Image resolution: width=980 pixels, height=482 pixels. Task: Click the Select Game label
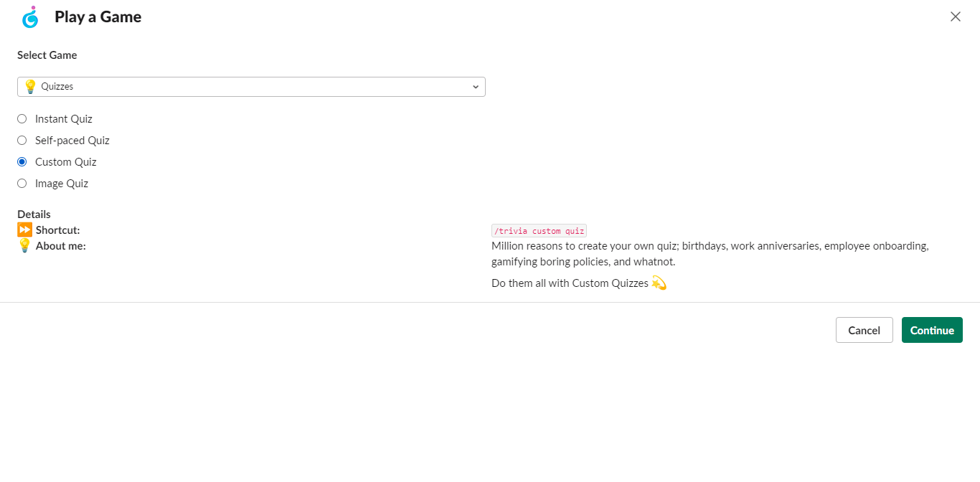(x=47, y=55)
